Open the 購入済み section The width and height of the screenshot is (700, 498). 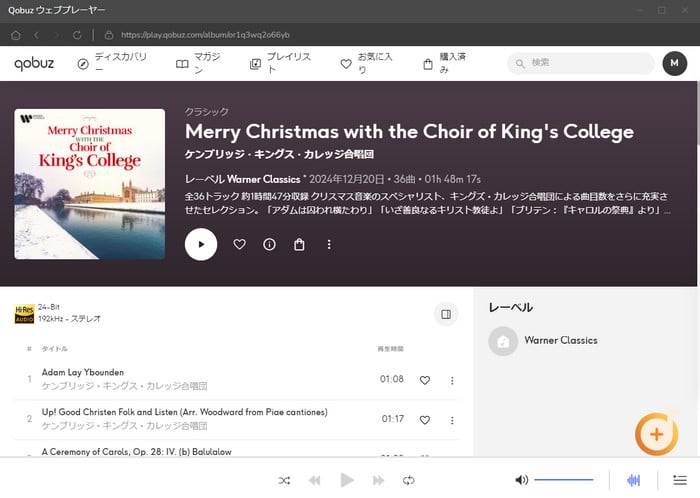coord(444,63)
